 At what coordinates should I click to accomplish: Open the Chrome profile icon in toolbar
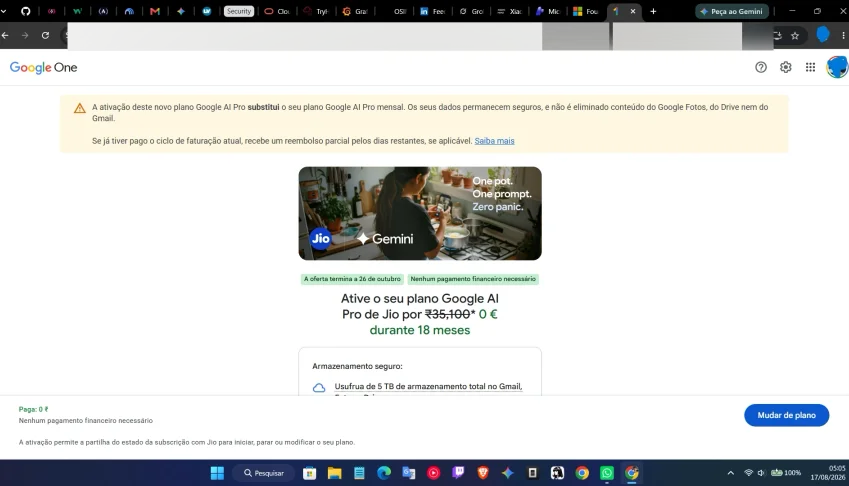pyautogui.click(x=822, y=35)
